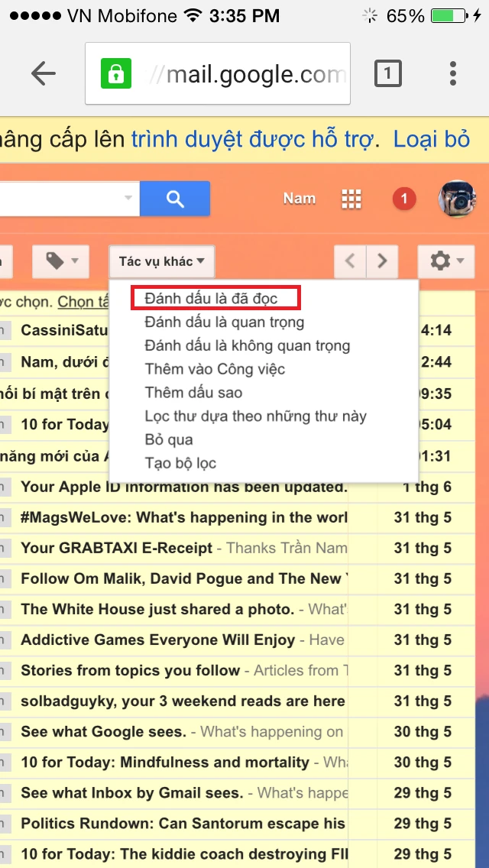Open the account profile avatar
Image resolution: width=489 pixels, height=868 pixels.
[x=457, y=199]
